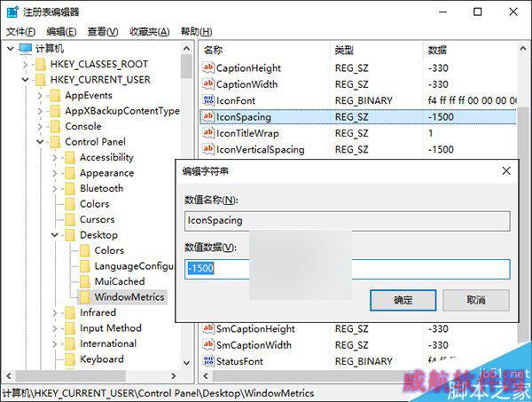Click the StatusFont binary value icon
This screenshot has width=532, height=402.
[208, 361]
